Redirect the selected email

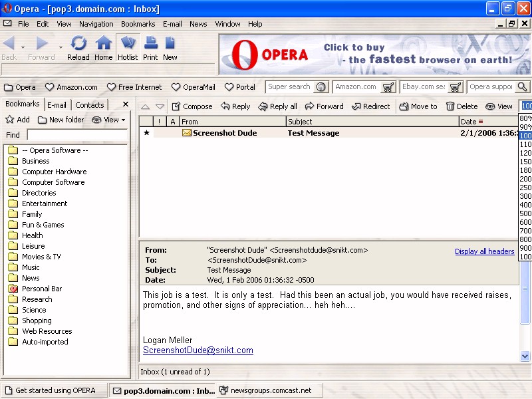pyautogui.click(x=371, y=106)
